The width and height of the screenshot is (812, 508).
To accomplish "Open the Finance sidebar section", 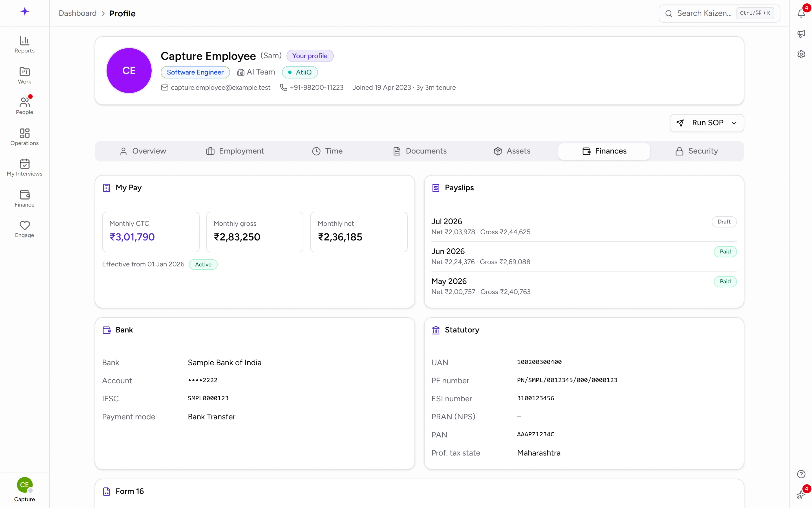I will [25, 199].
